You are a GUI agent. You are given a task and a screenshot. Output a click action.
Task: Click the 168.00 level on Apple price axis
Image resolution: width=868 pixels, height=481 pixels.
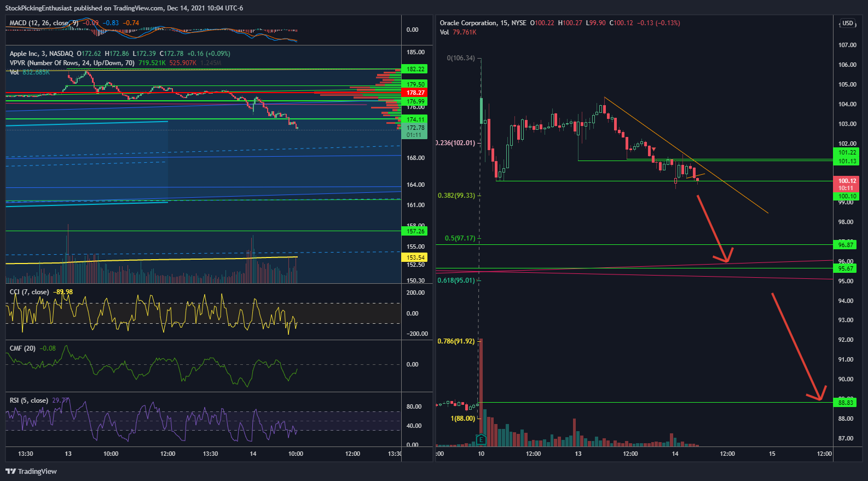point(415,158)
